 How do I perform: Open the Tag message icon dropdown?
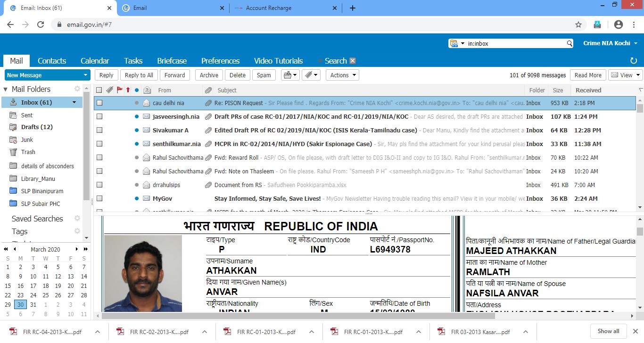pyautogui.click(x=311, y=75)
